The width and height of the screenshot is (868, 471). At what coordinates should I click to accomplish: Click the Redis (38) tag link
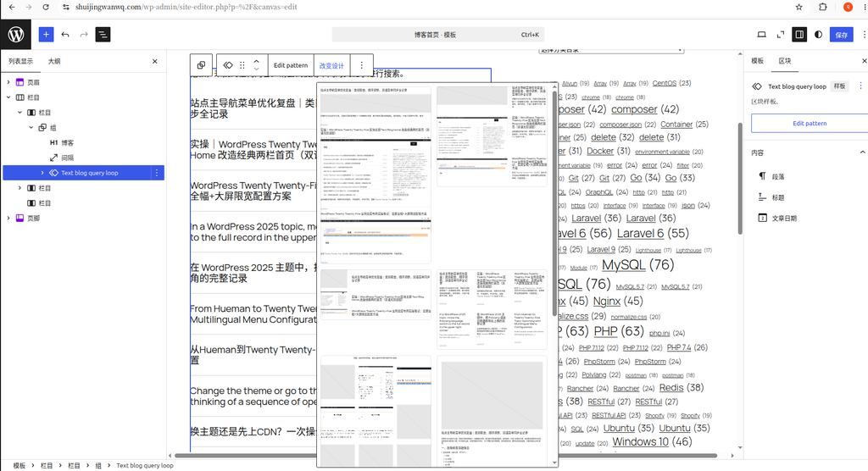click(682, 387)
